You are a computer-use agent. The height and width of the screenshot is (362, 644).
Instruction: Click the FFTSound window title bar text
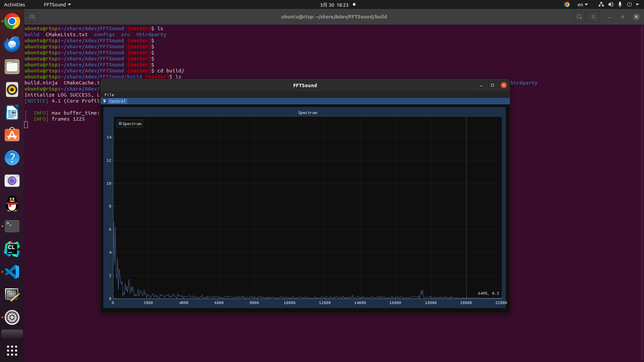305,85
